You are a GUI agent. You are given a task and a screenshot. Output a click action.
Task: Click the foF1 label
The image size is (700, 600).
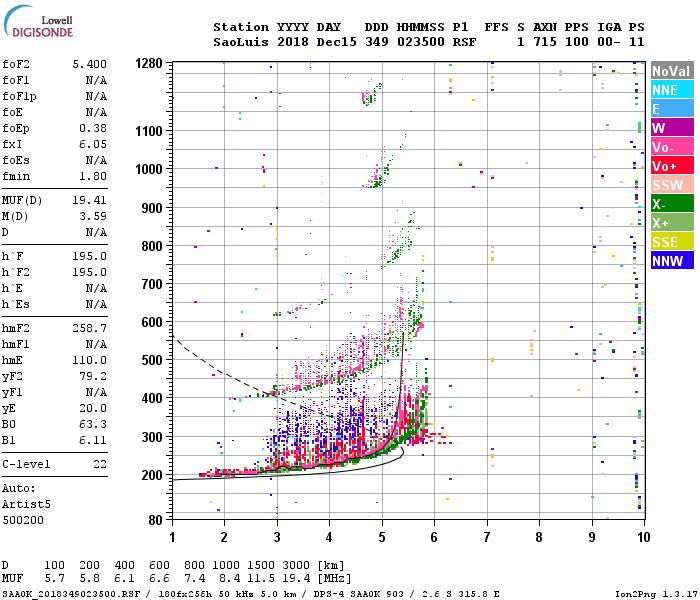tap(16, 80)
